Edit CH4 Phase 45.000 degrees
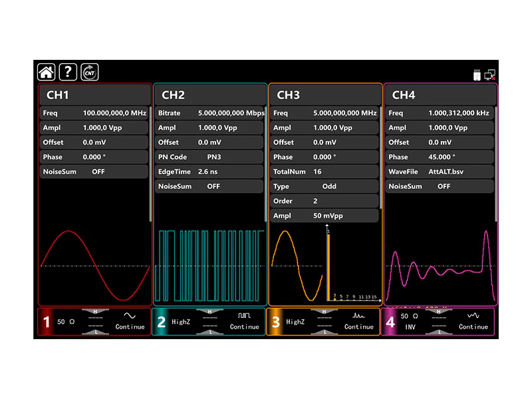Screen dimensions: 532x399 coord(440,157)
